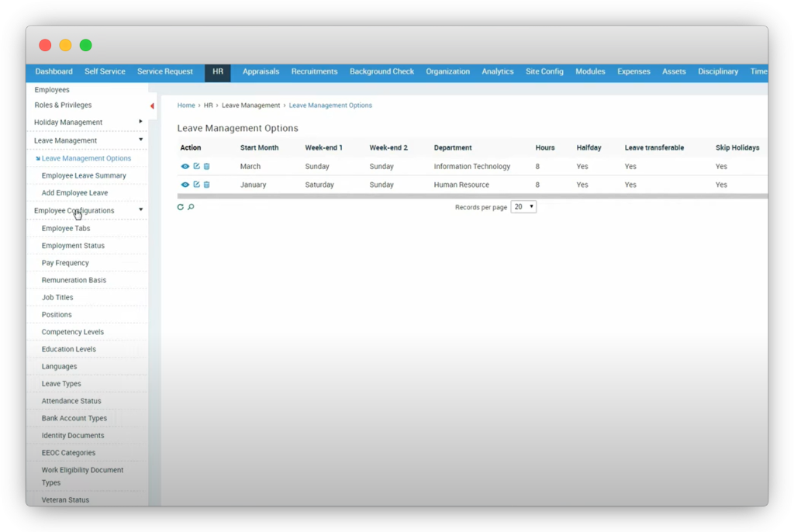Screen dimensions: 794x532
Task: Click the search magnifier icon below table
Action: (x=191, y=207)
